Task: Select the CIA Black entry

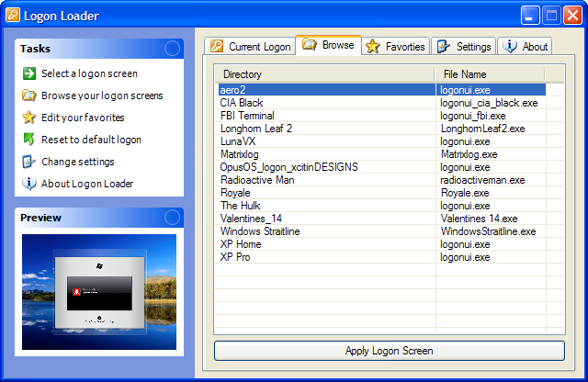Action: click(x=241, y=103)
